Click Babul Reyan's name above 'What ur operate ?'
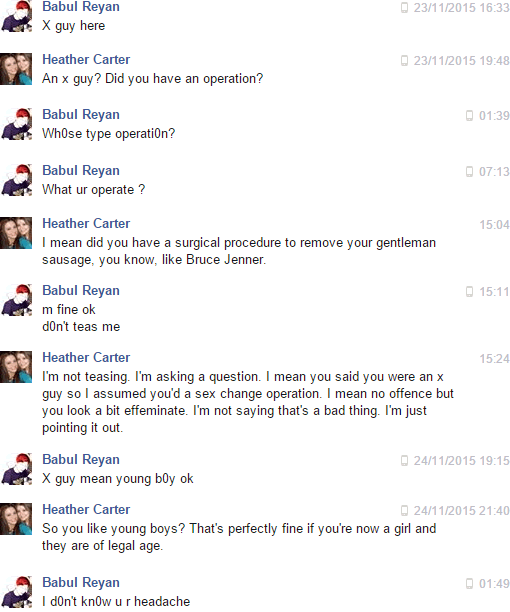The width and height of the screenshot is (510, 612). tap(81, 171)
